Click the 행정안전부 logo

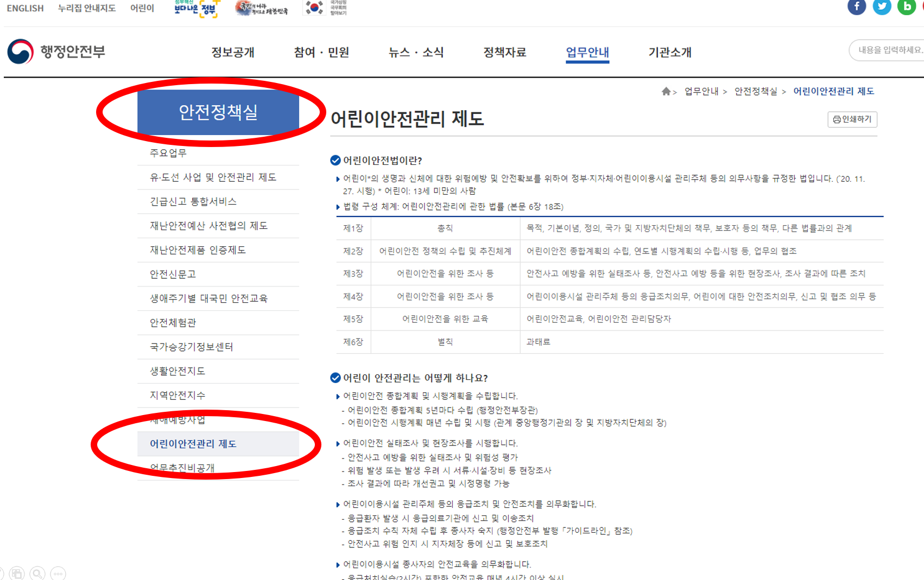click(x=56, y=52)
